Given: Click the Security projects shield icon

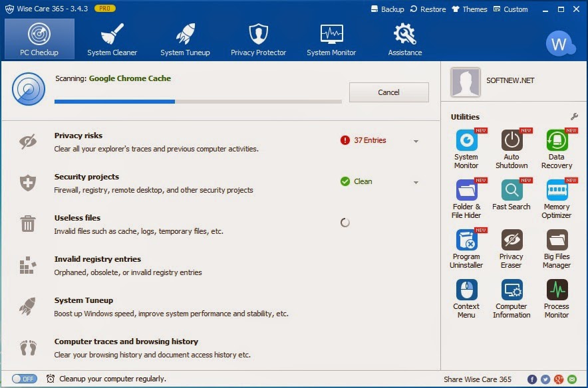Looking at the screenshot, I should (28, 183).
